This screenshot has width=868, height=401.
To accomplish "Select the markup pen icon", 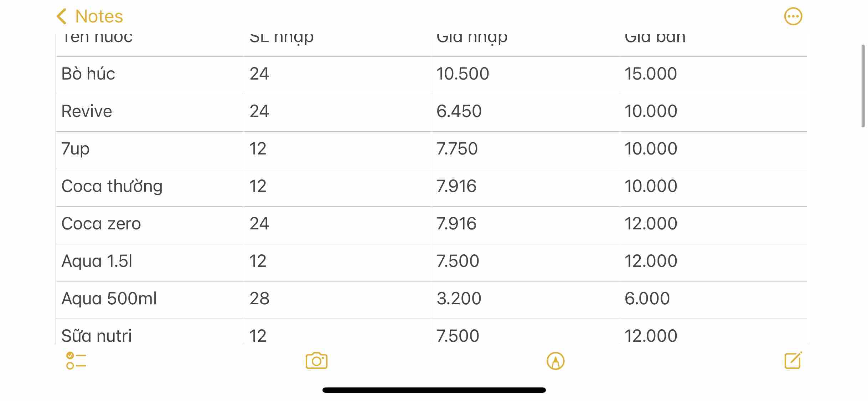I will (556, 361).
